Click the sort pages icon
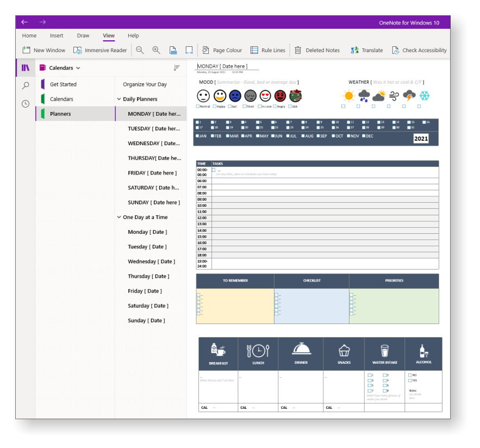 click(x=177, y=67)
